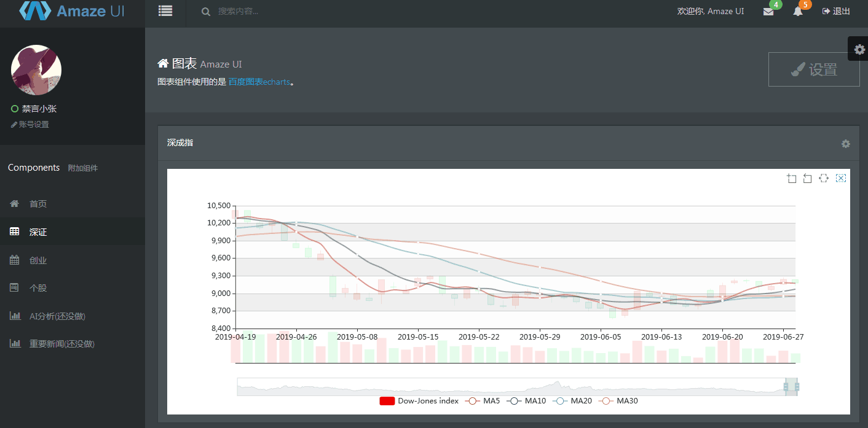
Task: Toggle the sidebar with the hamburger icon
Action: tap(165, 11)
